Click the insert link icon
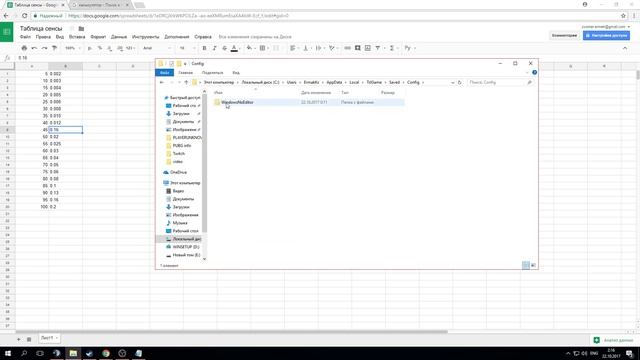The height and width of the screenshot is (360, 640). pyautogui.click(x=347, y=48)
